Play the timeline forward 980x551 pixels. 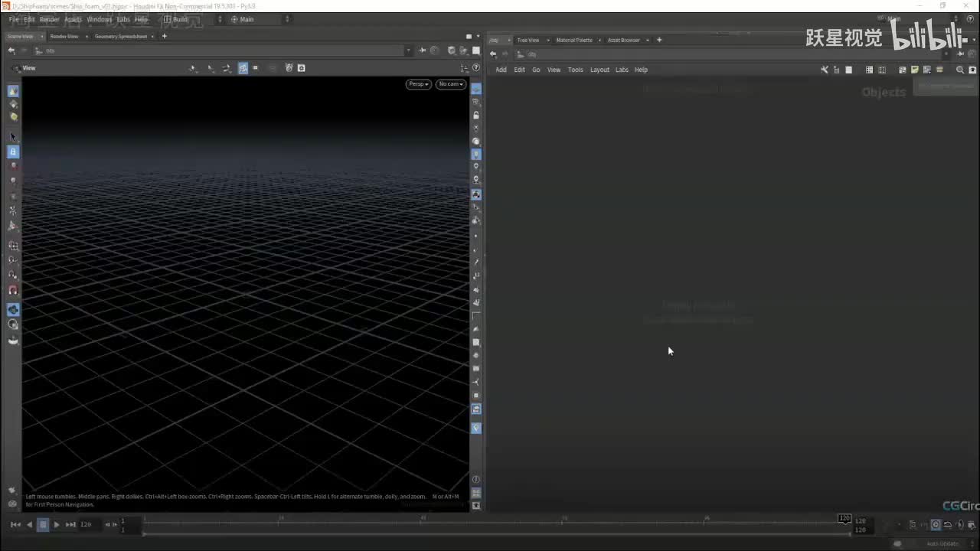57,524
